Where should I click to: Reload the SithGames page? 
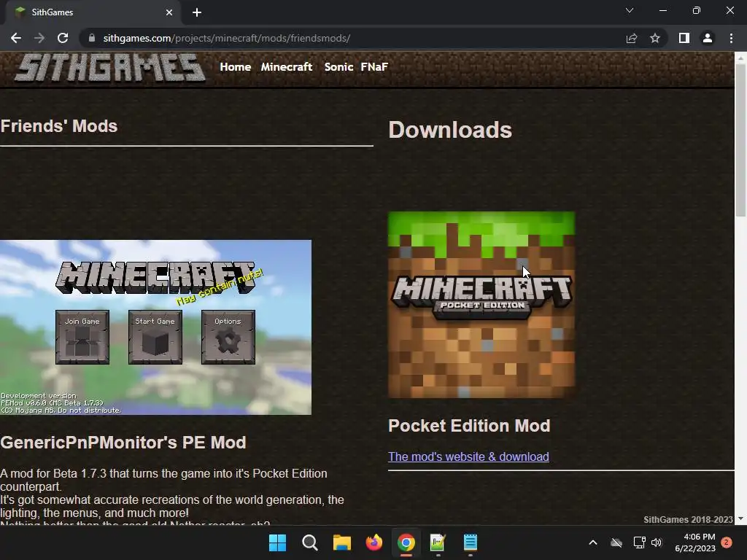pos(63,38)
